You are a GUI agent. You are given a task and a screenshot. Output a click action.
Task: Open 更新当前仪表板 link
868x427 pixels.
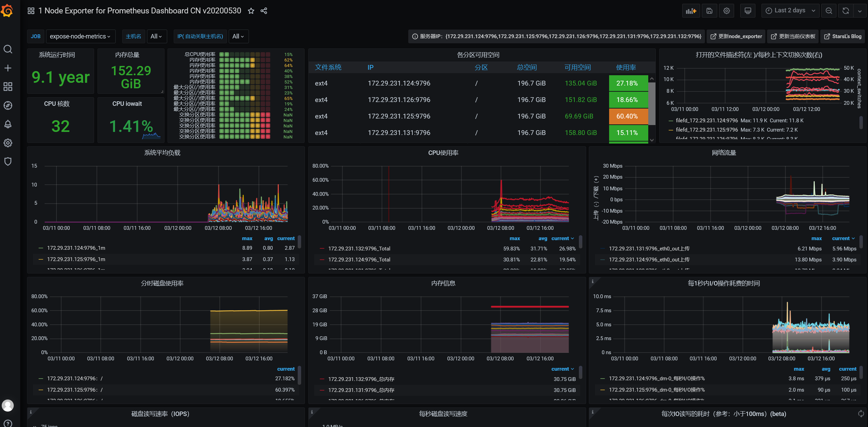[793, 36]
